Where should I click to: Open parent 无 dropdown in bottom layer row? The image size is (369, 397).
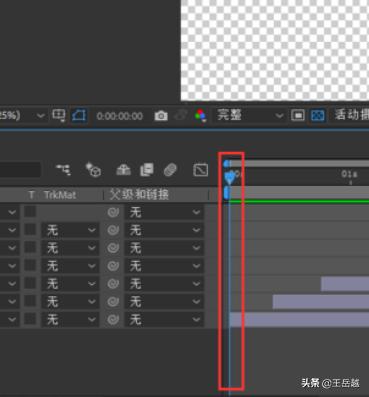[164, 319]
